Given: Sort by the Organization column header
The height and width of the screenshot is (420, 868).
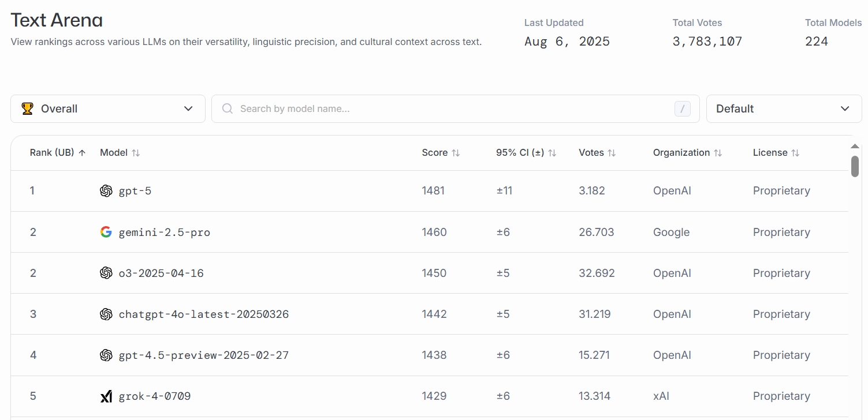Looking at the screenshot, I should 687,153.
